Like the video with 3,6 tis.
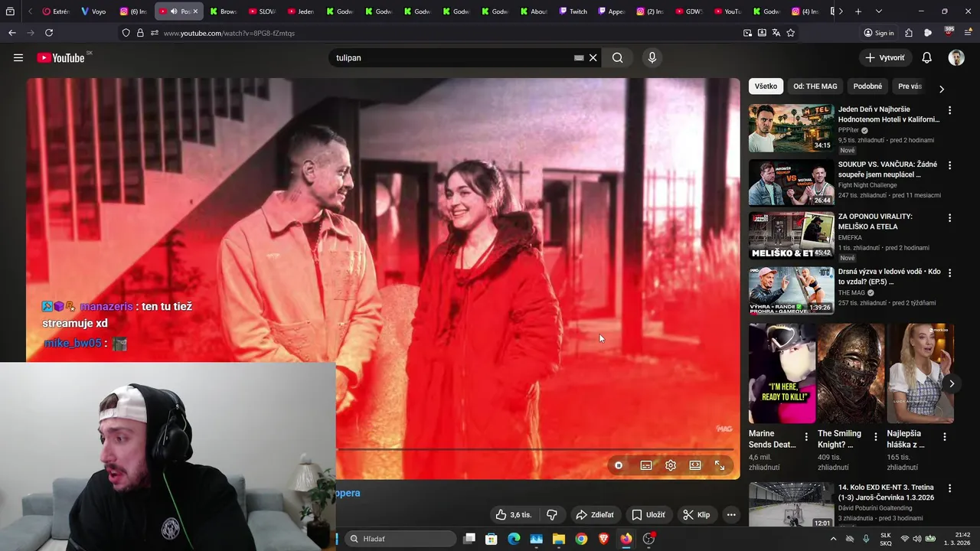 tap(513, 515)
